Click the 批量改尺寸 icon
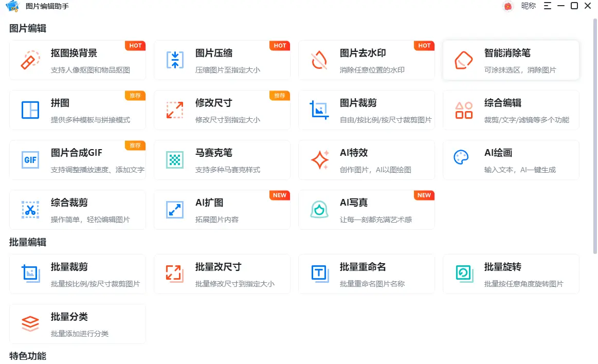Image resolution: width=598 pixels, height=364 pixels. 174,274
